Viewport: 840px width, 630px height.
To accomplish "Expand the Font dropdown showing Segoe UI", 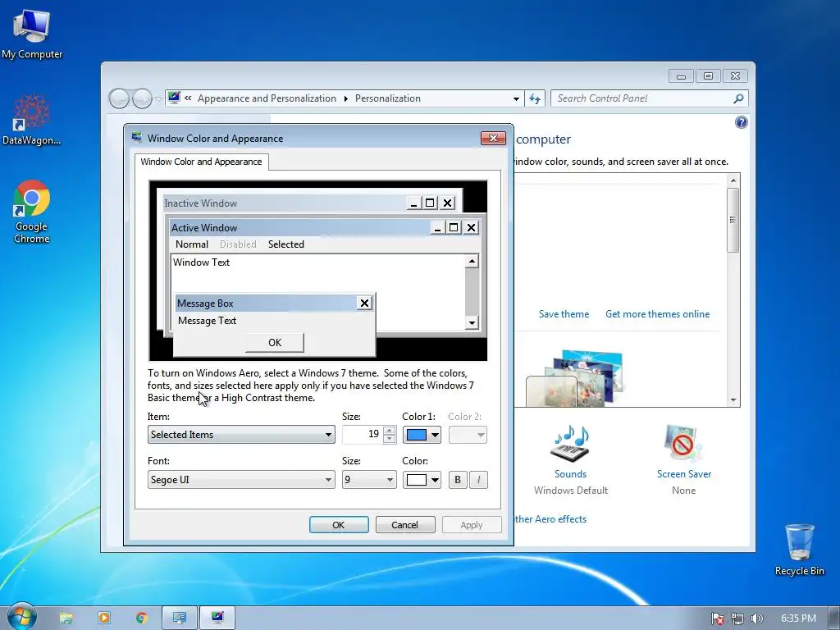I will [241, 480].
